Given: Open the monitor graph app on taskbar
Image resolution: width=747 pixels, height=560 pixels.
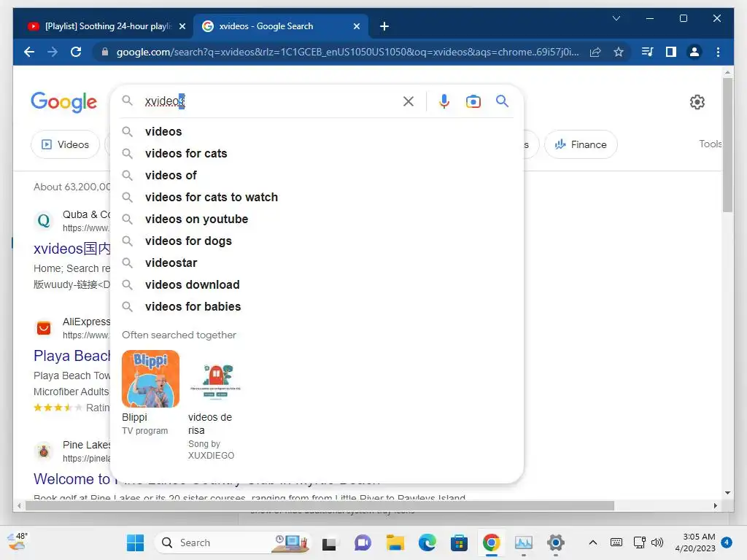Looking at the screenshot, I should pyautogui.click(x=524, y=542).
